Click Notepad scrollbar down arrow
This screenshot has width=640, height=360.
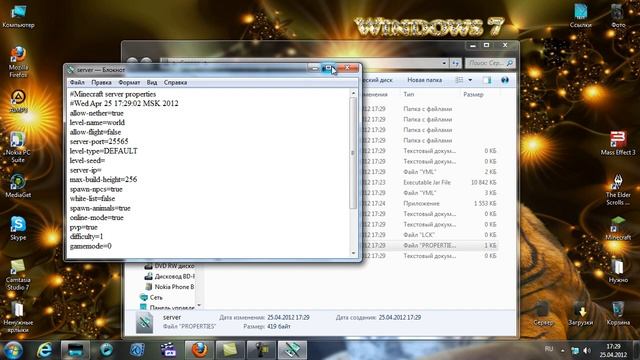353,253
